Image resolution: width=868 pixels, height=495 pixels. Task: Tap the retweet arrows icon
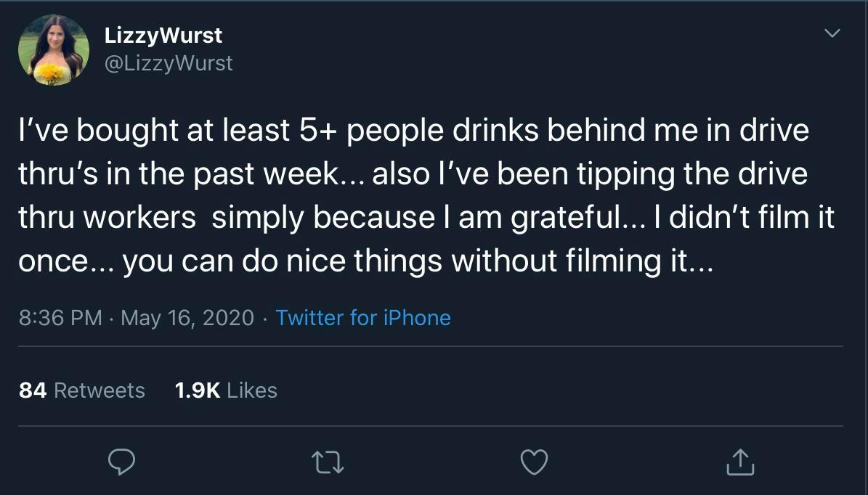tap(328, 462)
